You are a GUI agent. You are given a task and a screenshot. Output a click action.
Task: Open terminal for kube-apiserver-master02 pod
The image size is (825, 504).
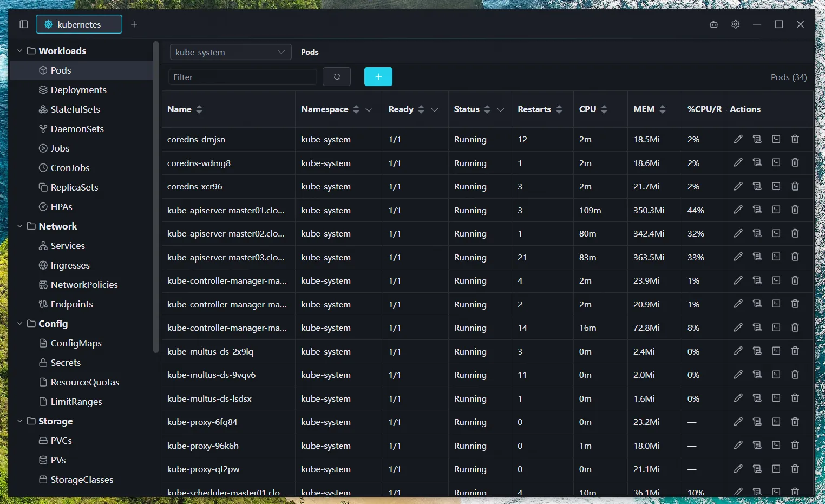(x=776, y=233)
